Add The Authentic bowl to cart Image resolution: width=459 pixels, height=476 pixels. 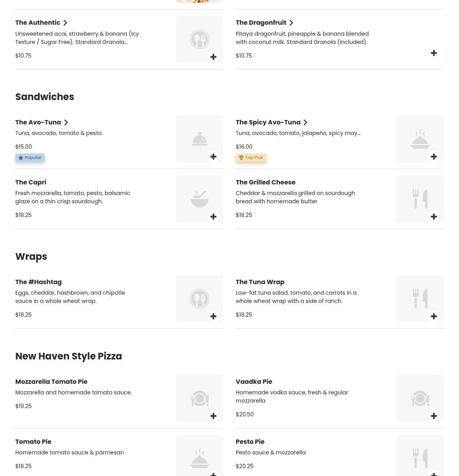(x=213, y=57)
